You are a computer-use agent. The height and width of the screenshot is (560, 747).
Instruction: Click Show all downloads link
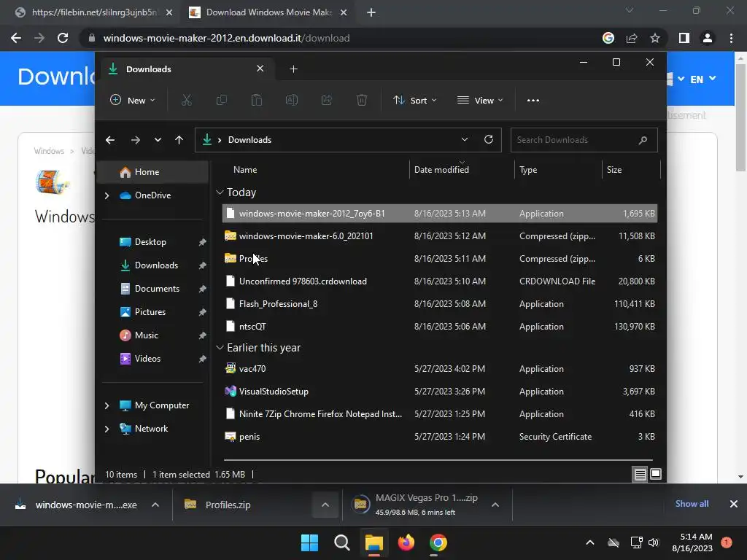pyautogui.click(x=692, y=504)
